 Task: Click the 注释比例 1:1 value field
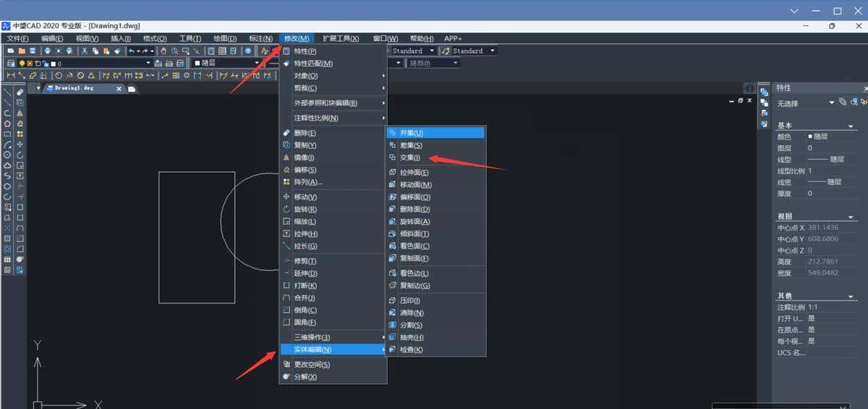[x=832, y=307]
